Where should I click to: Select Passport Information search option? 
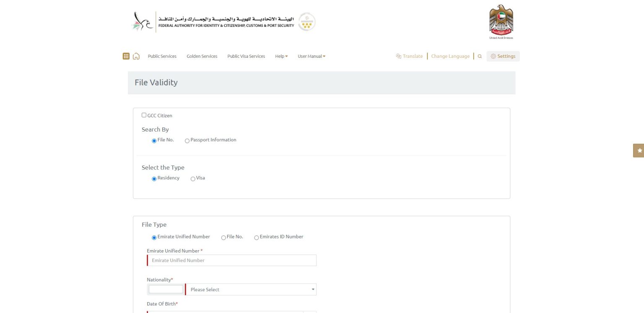pyautogui.click(x=187, y=141)
